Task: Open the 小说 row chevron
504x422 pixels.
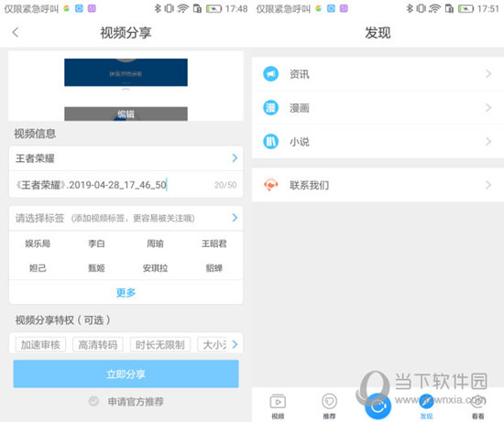Action: [488, 141]
